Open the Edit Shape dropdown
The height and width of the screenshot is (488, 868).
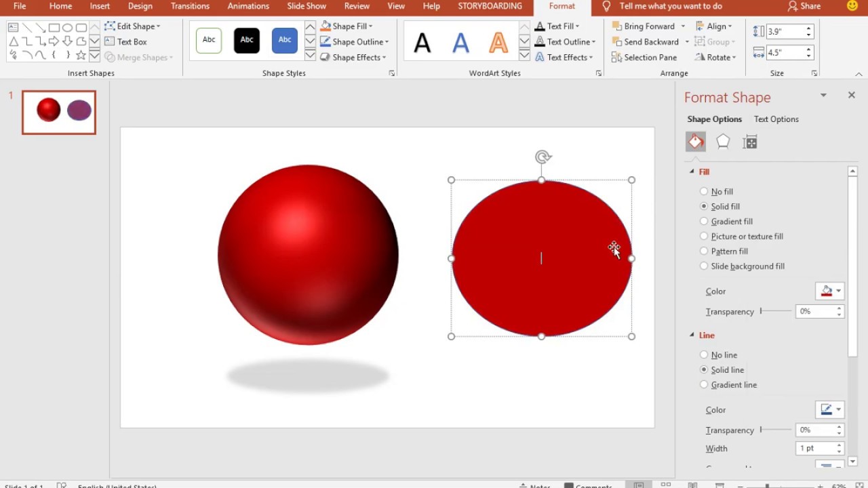(x=133, y=26)
